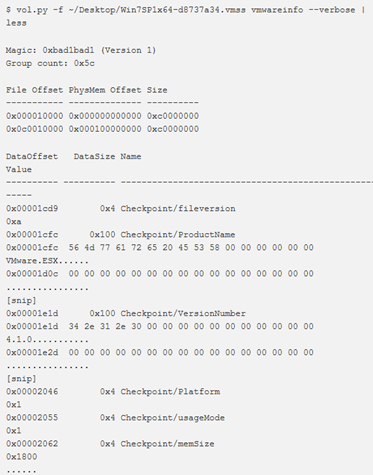Click the Checkpoint/usageMode entry

click(x=172, y=418)
